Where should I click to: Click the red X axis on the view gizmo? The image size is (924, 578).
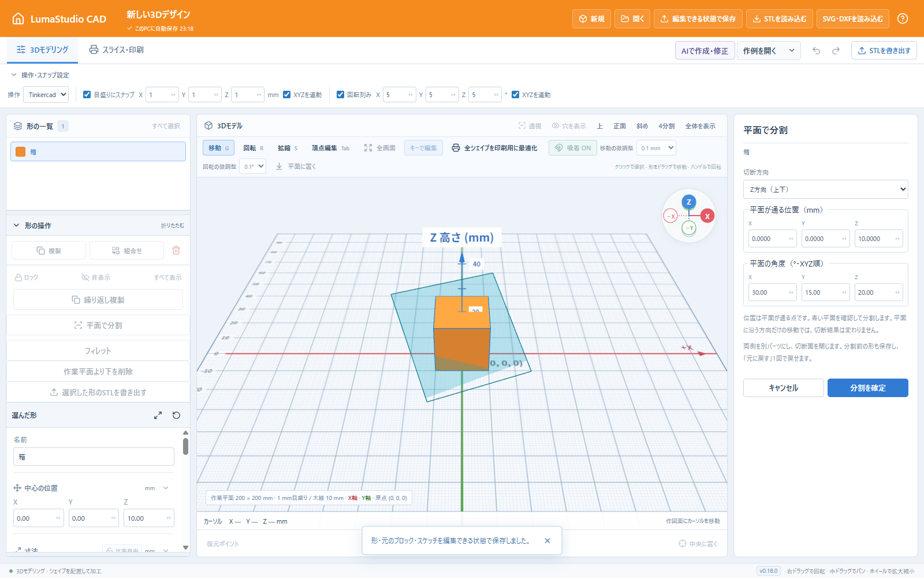tap(707, 216)
